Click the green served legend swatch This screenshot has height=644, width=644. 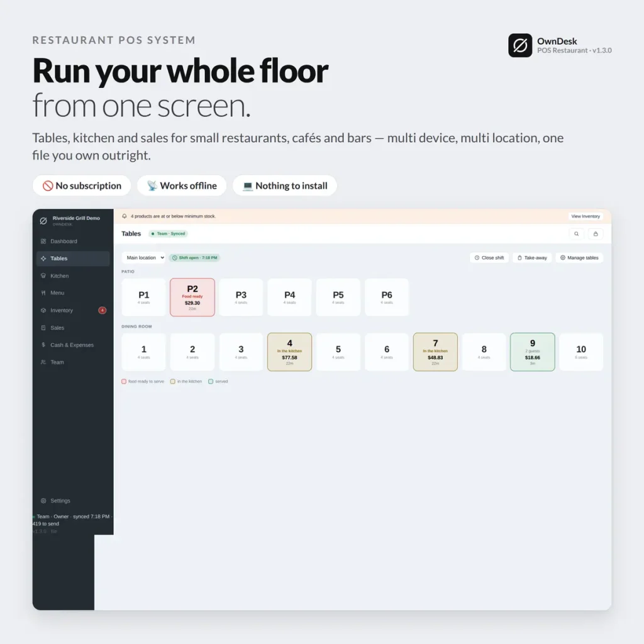pyautogui.click(x=211, y=382)
